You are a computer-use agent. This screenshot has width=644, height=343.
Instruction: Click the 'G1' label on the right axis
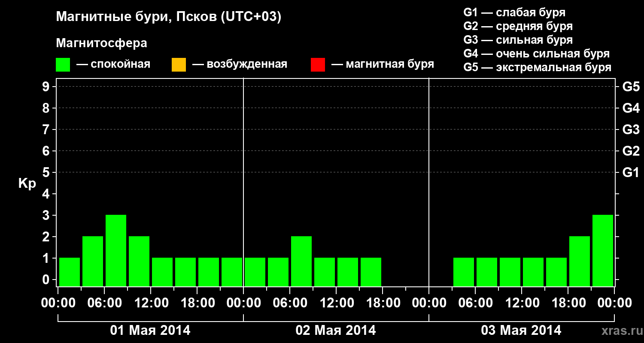(x=631, y=172)
